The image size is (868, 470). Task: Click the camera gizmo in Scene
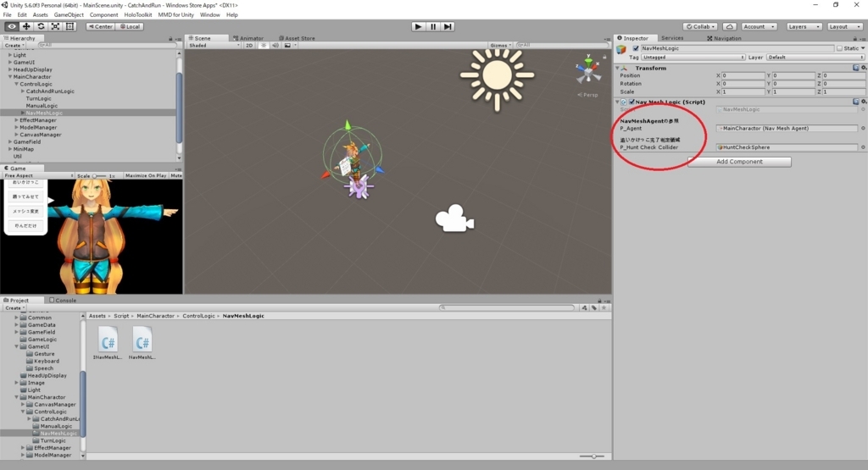click(454, 218)
